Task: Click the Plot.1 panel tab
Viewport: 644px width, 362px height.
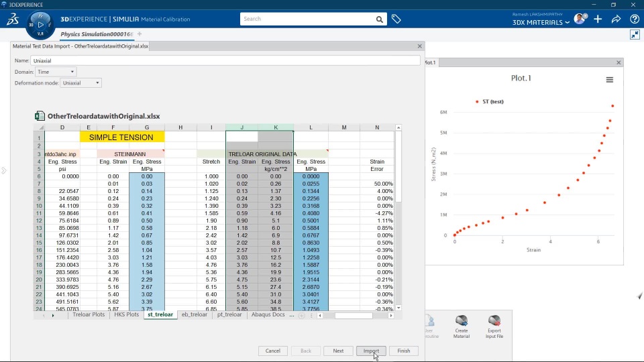Action: (x=431, y=62)
